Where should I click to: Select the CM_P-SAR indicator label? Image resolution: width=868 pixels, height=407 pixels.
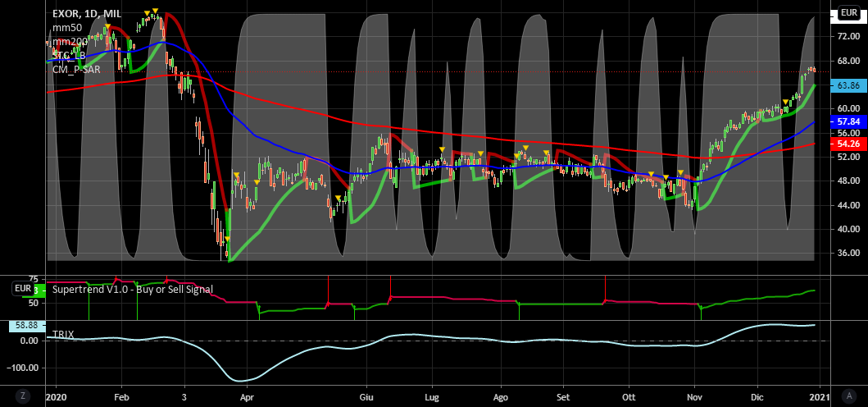coord(76,69)
